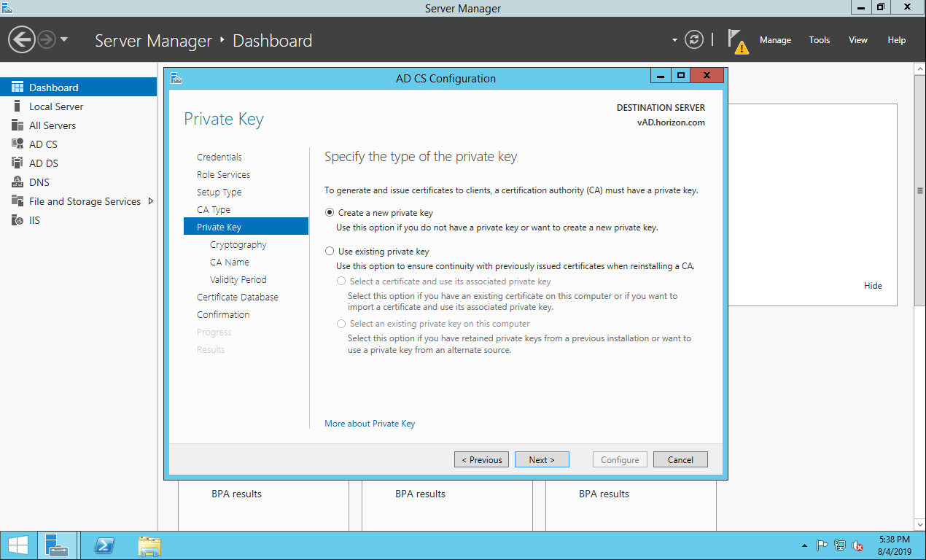Launch PowerShell from the taskbar
Viewport: 926px width, 560px height.
[x=104, y=545]
